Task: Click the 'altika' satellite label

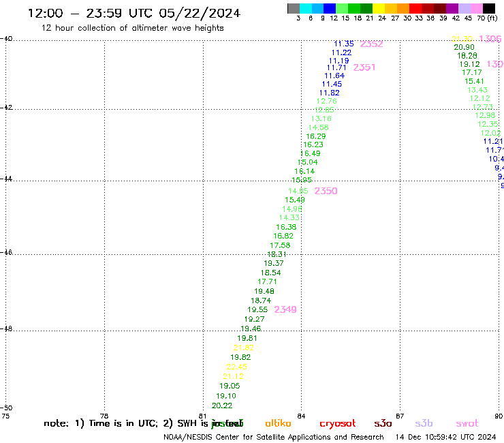Action: click(x=278, y=423)
